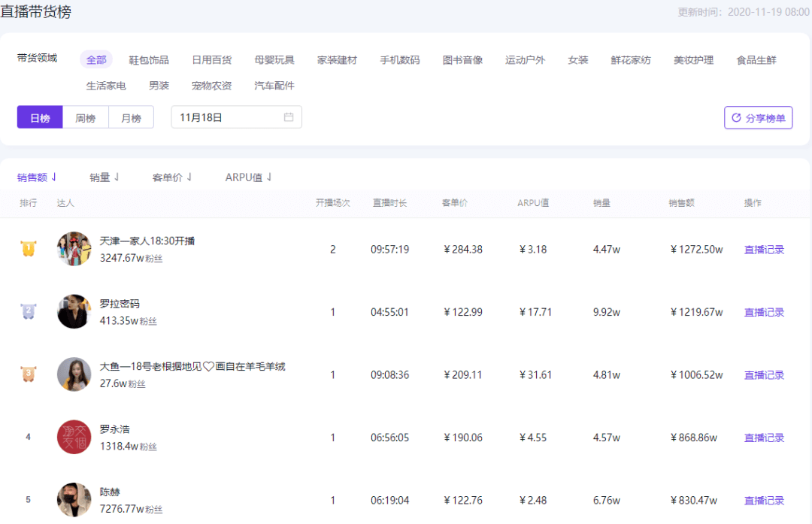Select 日榜 daily ranking
This screenshot has height=524, width=812.
click(40, 118)
